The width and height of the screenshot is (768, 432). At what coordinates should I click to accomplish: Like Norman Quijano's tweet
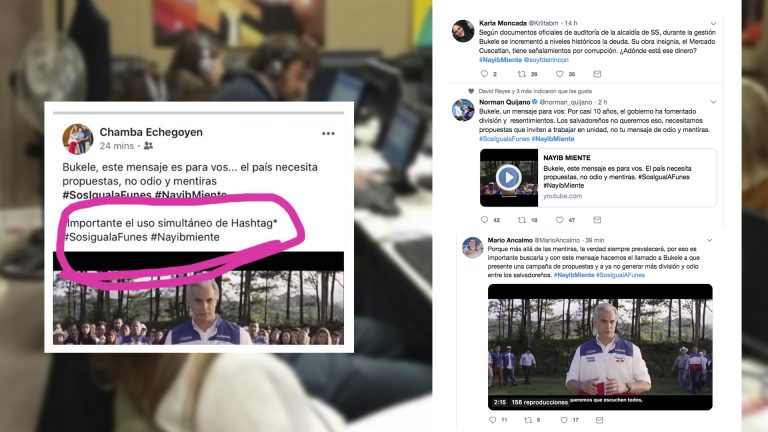(x=559, y=219)
